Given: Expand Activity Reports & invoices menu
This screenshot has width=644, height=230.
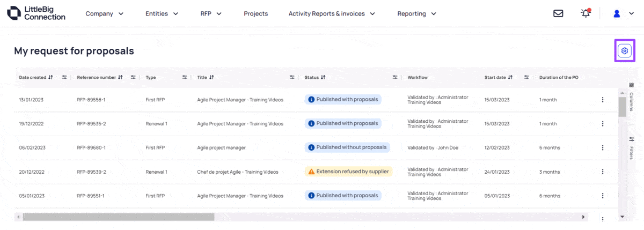Looking at the screenshot, I should point(332,13).
